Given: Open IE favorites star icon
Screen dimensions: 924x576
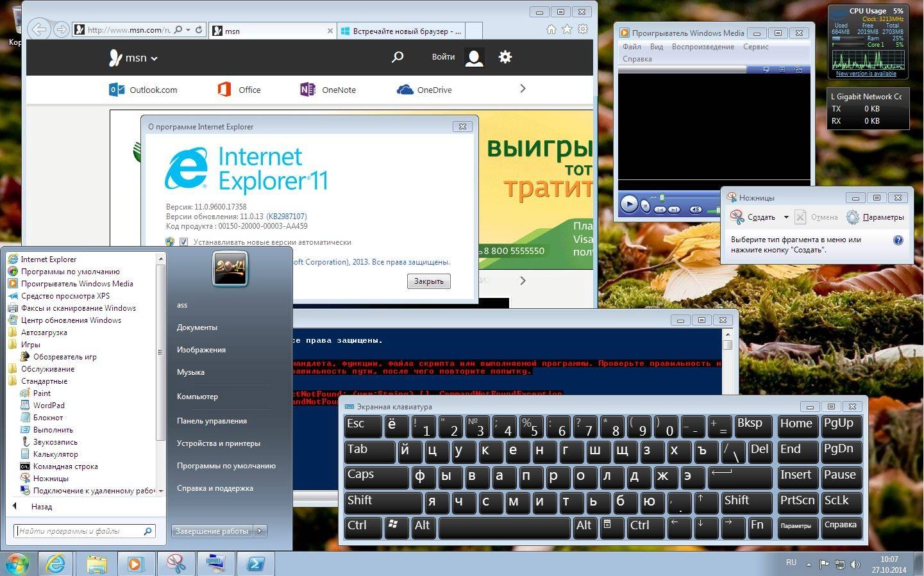Looking at the screenshot, I should pos(567,29).
